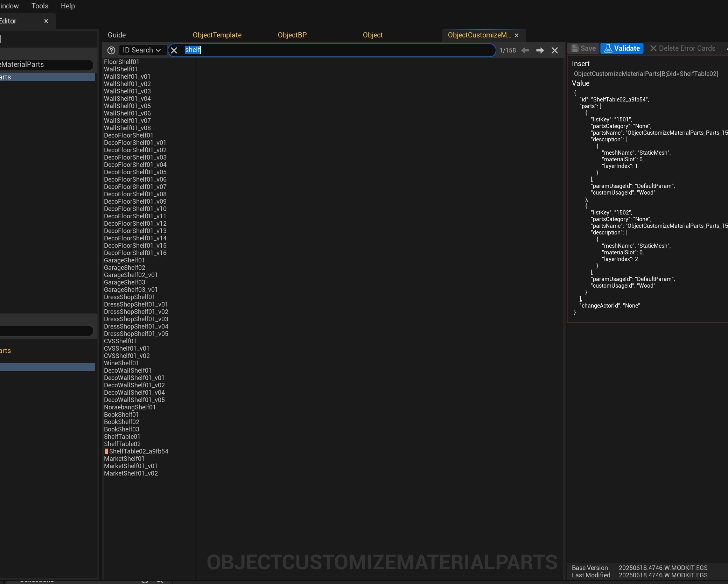
Task: Select BookShelf03 entry
Action: tap(121, 429)
